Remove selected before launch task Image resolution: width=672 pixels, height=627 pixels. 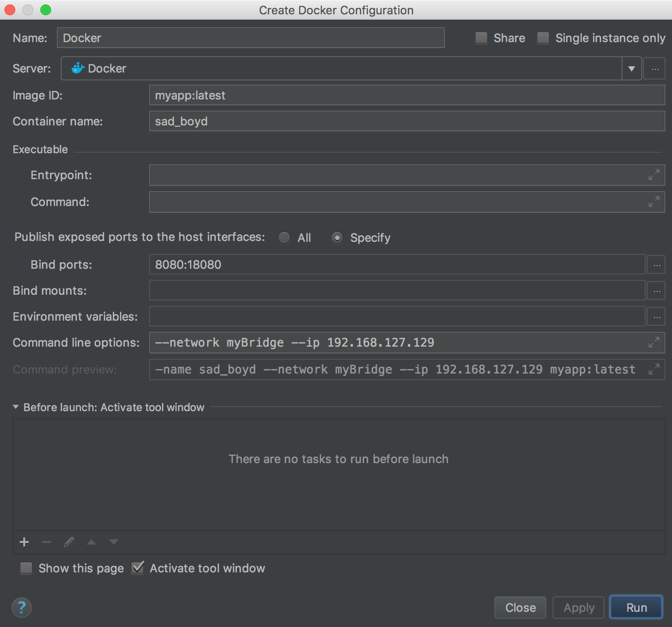pyautogui.click(x=47, y=542)
